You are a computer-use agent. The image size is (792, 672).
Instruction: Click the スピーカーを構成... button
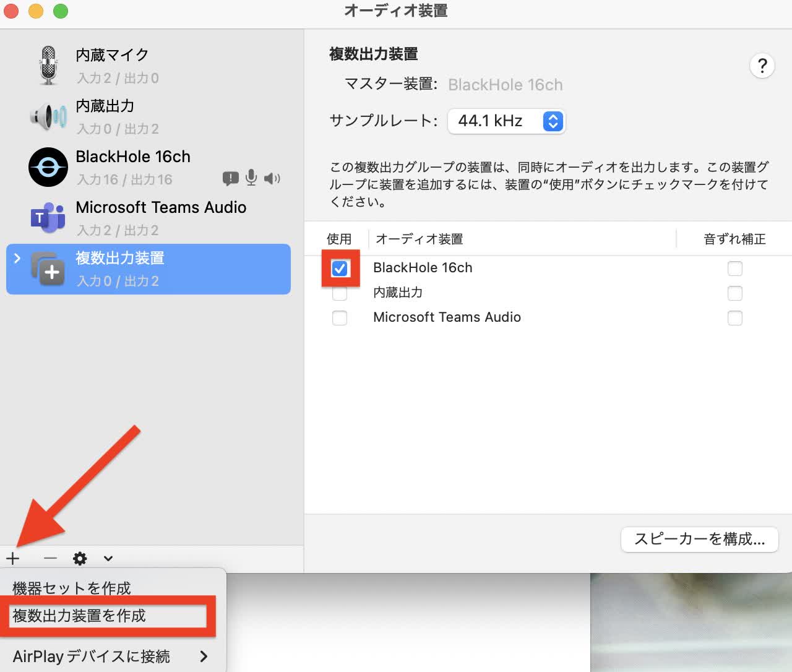point(699,539)
